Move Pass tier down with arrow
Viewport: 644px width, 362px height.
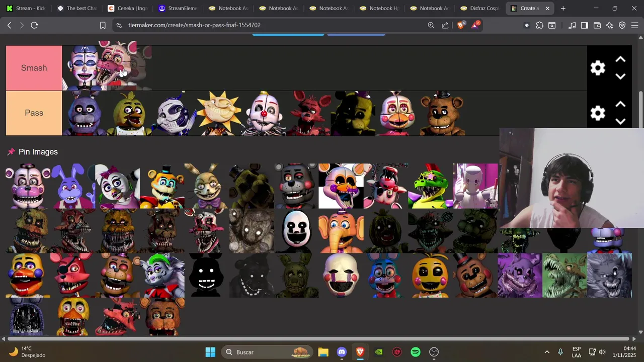click(620, 121)
